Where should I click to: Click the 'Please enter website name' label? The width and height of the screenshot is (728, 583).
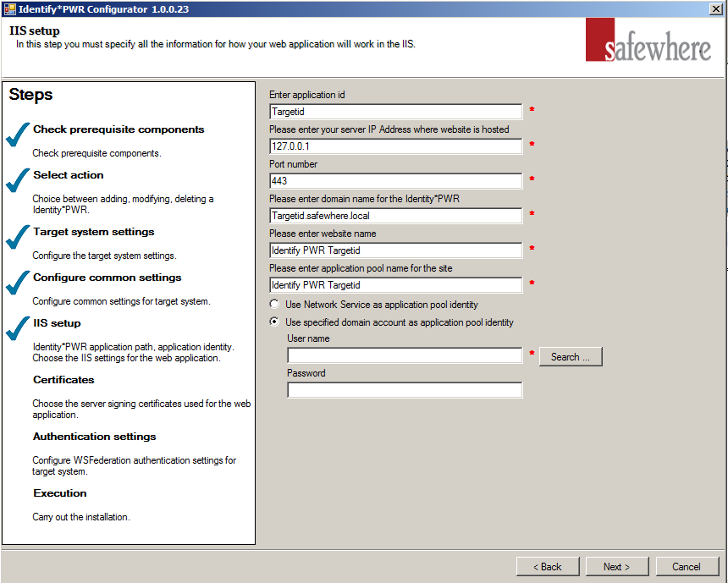[x=323, y=234]
